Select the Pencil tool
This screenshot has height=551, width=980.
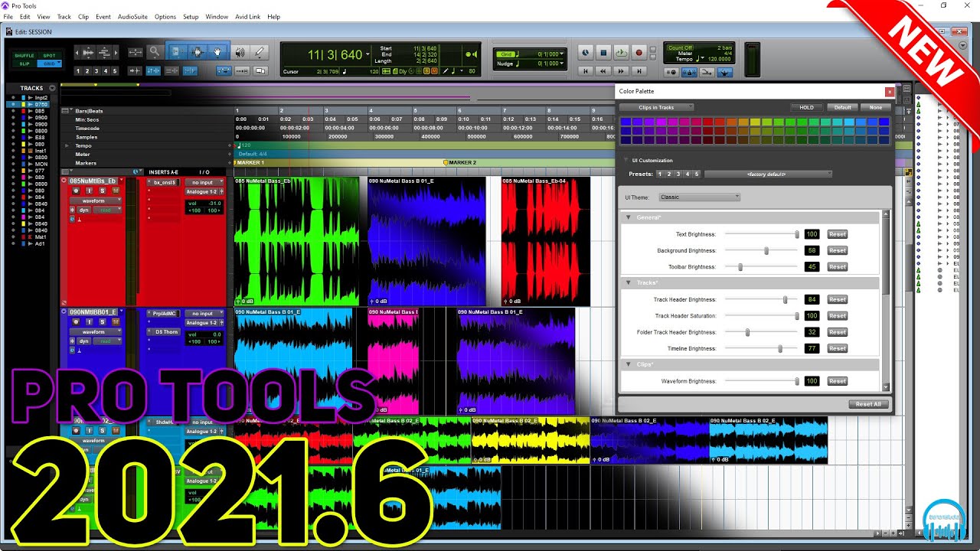point(259,52)
